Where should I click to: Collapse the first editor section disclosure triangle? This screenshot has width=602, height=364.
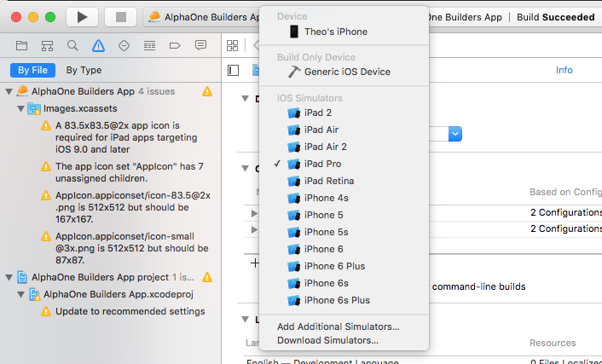click(245, 99)
